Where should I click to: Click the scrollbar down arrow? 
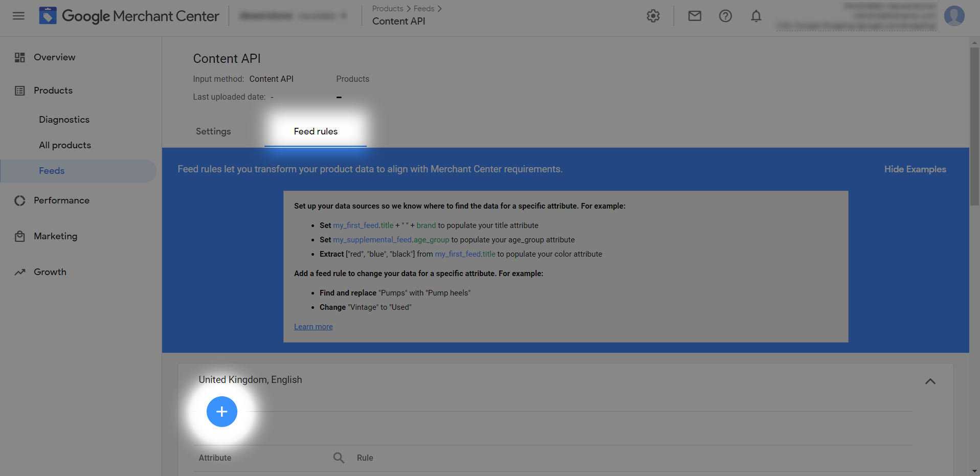pyautogui.click(x=974, y=471)
